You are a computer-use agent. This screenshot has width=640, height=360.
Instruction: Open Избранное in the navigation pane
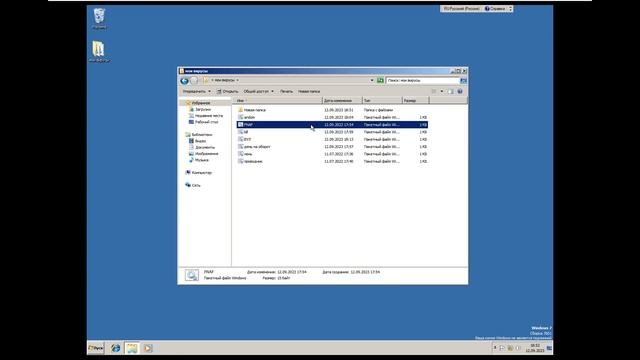(x=200, y=103)
